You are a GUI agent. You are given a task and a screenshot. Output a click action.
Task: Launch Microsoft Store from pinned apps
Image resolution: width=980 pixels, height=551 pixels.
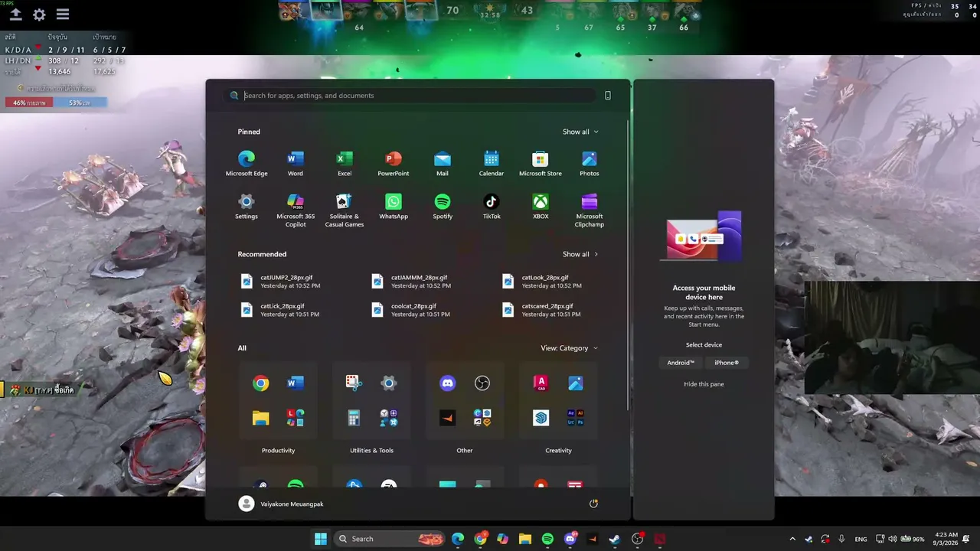pyautogui.click(x=541, y=164)
